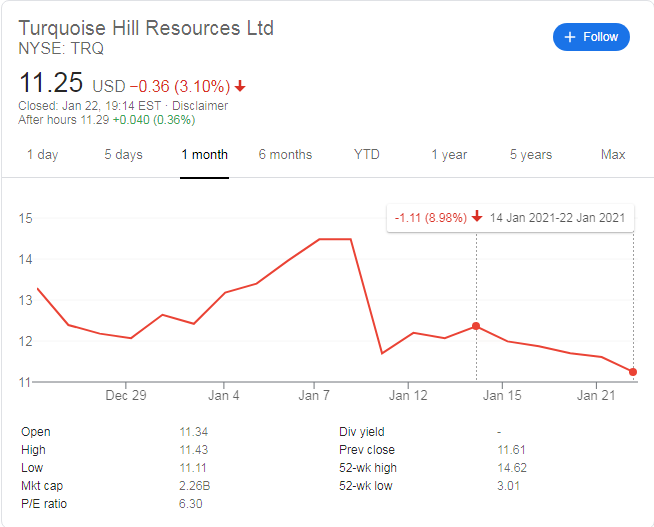This screenshot has width=654, height=527.
Task: Click the red down arrow beside price change
Action: 240,86
